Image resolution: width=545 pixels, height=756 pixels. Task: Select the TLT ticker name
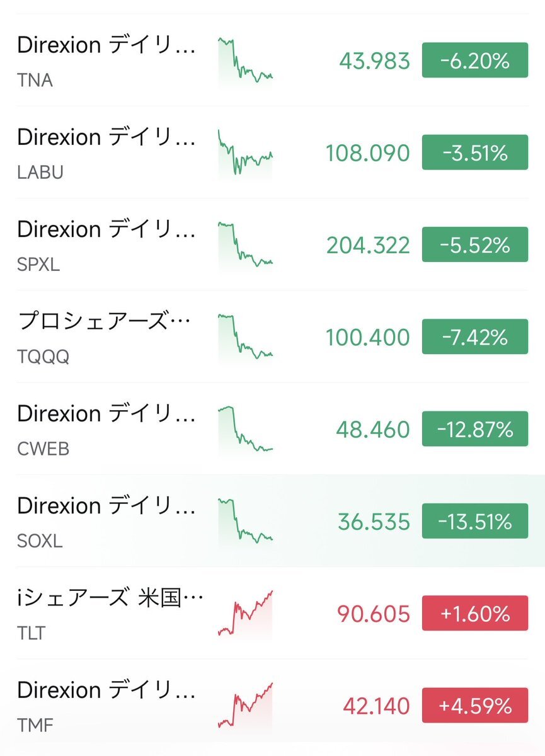32,633
